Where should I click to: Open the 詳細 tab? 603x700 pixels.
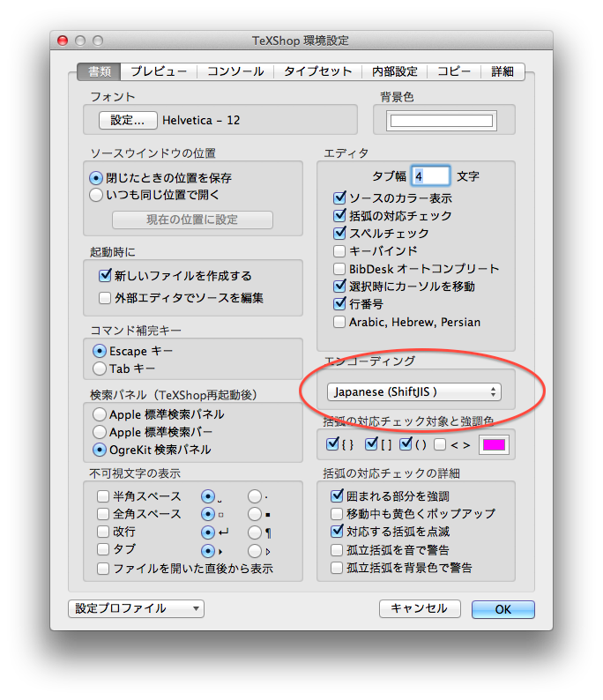pos(502,71)
